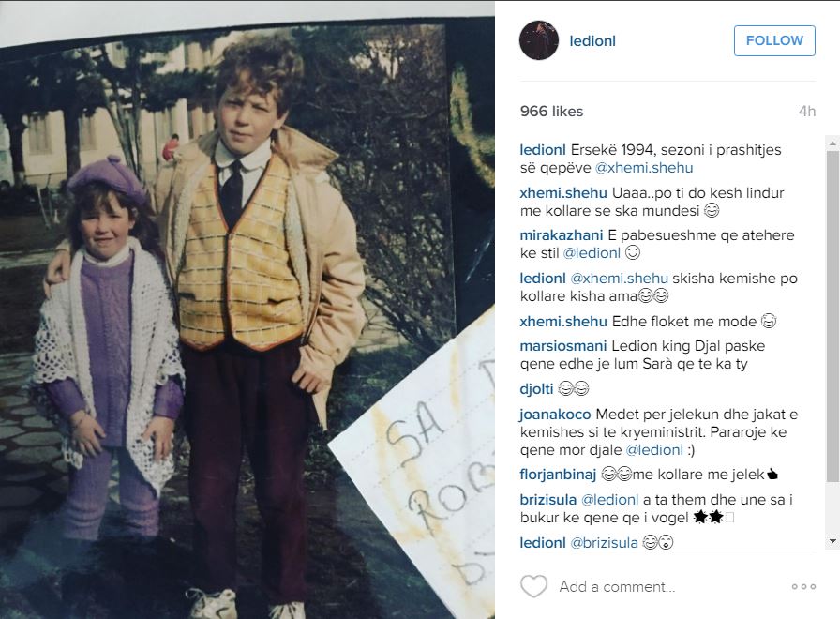
Task: Follow the ledionl account
Action: (x=774, y=40)
